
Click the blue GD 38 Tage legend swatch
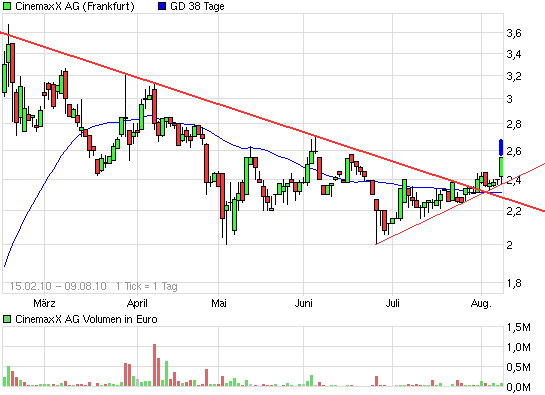(162, 6)
